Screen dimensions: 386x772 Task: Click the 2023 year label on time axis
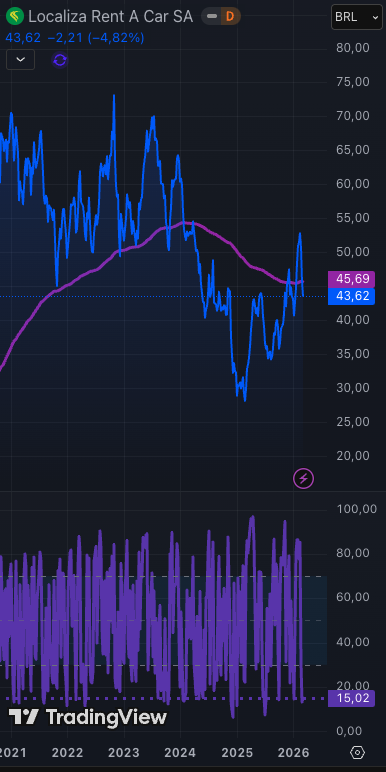124,753
